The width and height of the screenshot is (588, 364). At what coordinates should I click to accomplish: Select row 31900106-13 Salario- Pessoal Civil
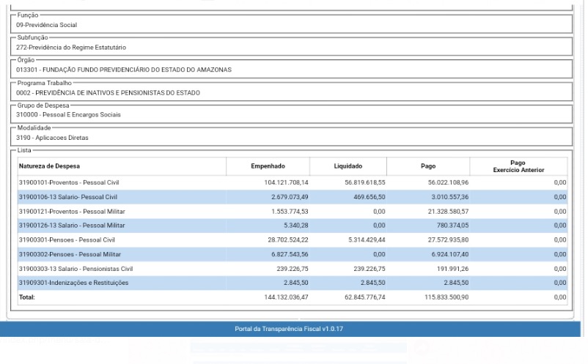pos(67,197)
